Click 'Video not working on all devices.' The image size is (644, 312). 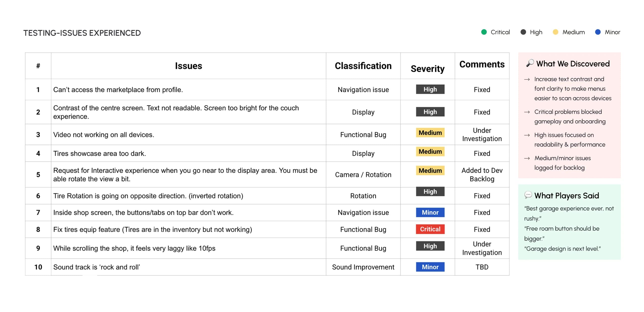pyautogui.click(x=104, y=135)
